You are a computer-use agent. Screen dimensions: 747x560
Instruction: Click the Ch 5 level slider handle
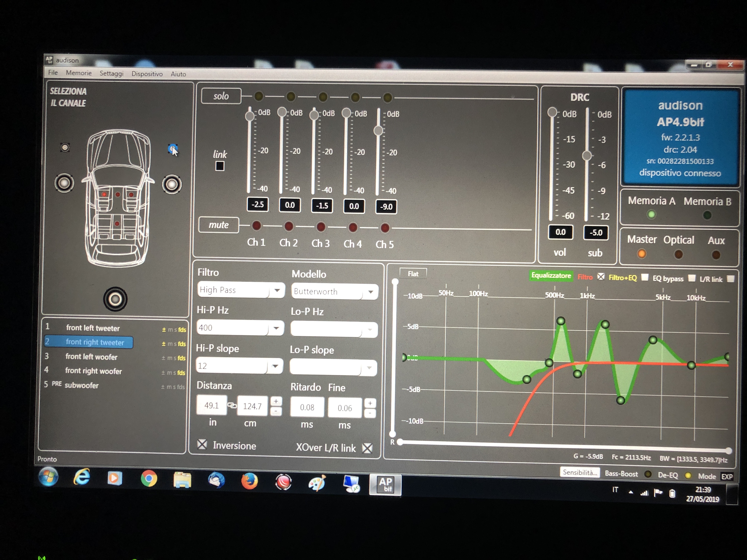click(378, 131)
